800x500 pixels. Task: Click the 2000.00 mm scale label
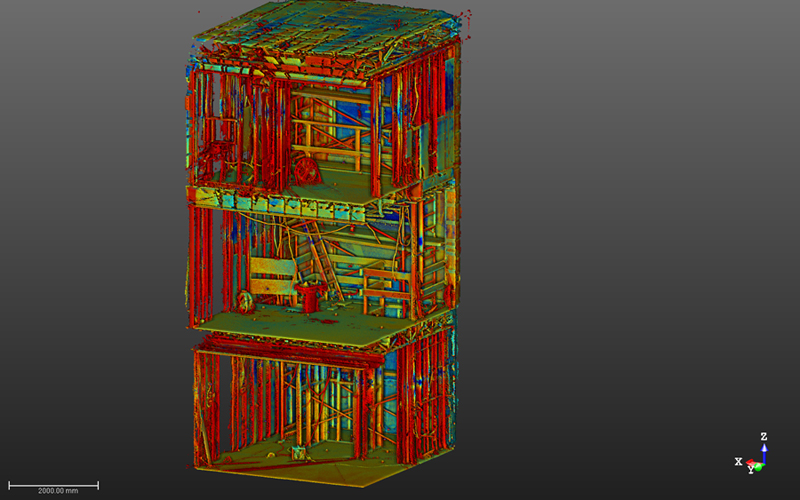57,492
